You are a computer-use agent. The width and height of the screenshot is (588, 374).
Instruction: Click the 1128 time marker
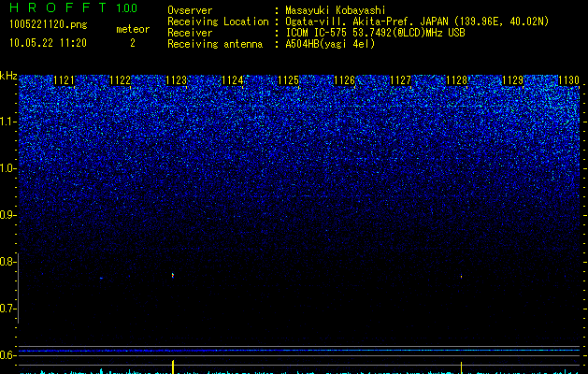457,80
